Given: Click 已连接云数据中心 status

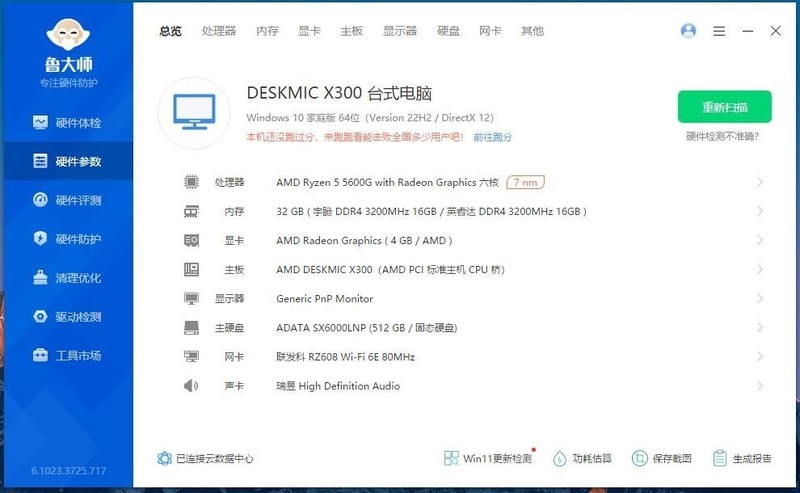Looking at the screenshot, I should (205, 458).
